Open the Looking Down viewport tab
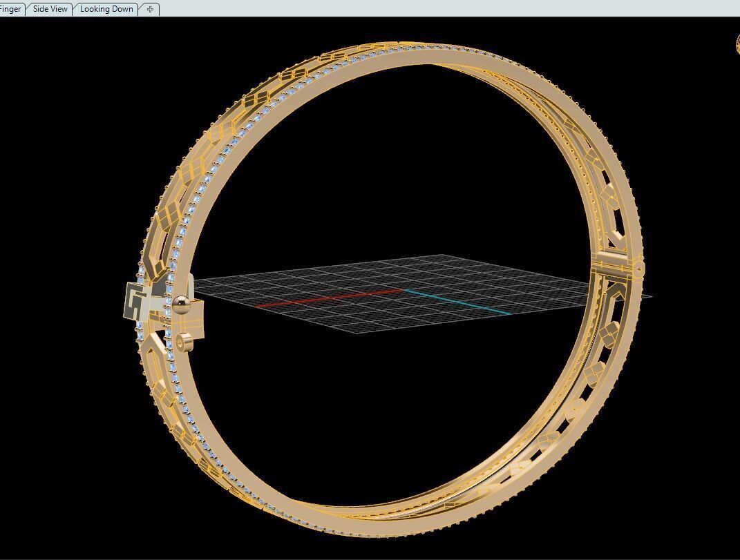740x560 pixels. click(106, 9)
